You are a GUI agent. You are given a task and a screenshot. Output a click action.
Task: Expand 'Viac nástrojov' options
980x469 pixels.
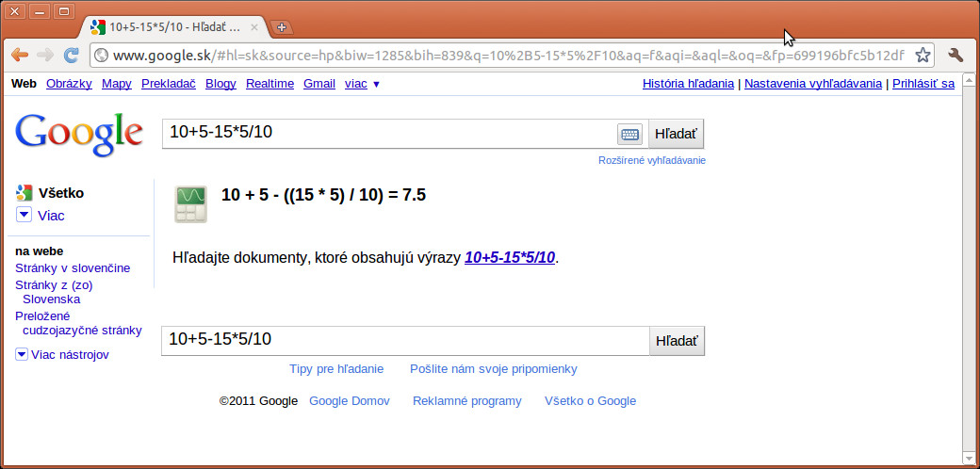pyautogui.click(x=62, y=355)
